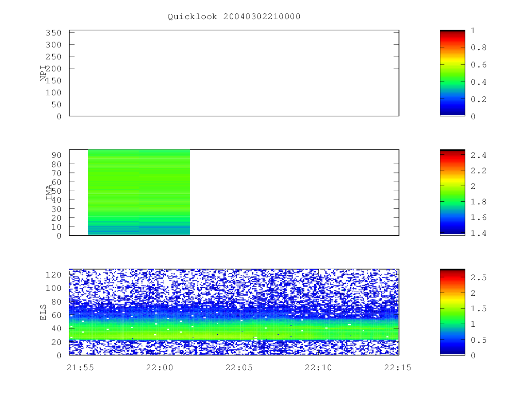Select the ELS axis label
The width and height of the screenshot is (532, 399).
tap(43, 312)
